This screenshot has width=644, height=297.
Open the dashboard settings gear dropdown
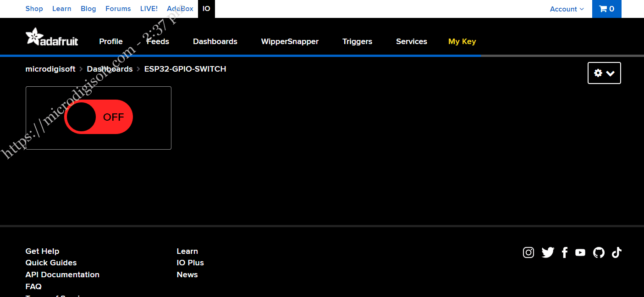pos(604,73)
